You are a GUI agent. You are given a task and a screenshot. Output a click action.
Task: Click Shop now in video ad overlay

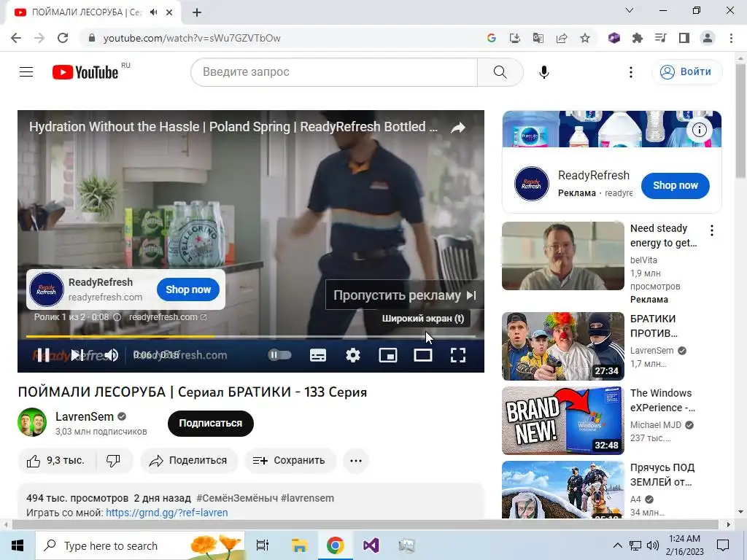coord(188,289)
